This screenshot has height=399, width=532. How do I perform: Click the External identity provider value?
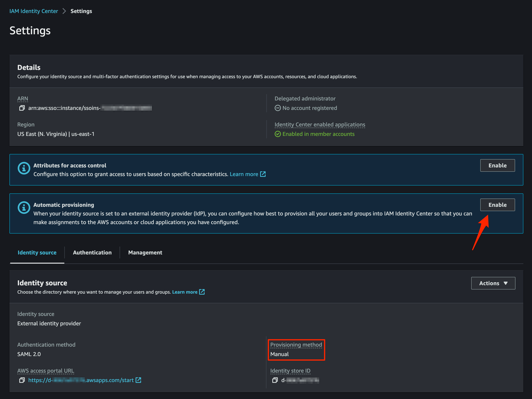49,323
